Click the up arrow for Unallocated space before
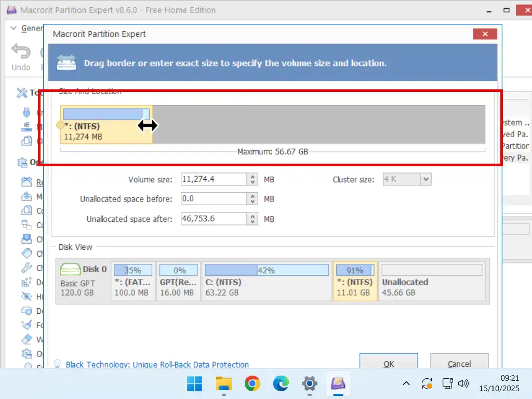Image resolution: width=532 pixels, height=399 pixels. point(252,196)
